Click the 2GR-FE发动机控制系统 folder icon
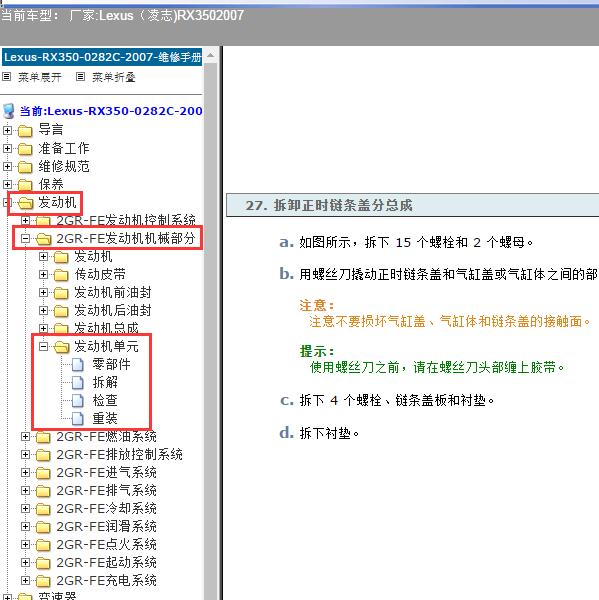Image resolution: width=599 pixels, height=600 pixels. tap(43, 221)
